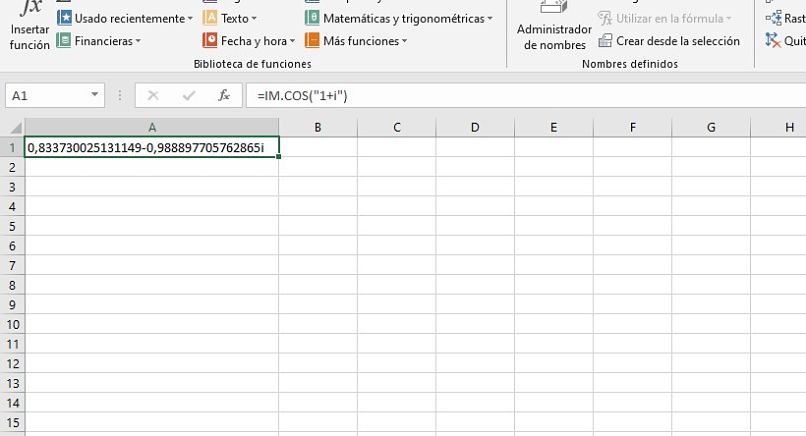Select column F header
Viewport: 806px width, 436px height.
632,128
